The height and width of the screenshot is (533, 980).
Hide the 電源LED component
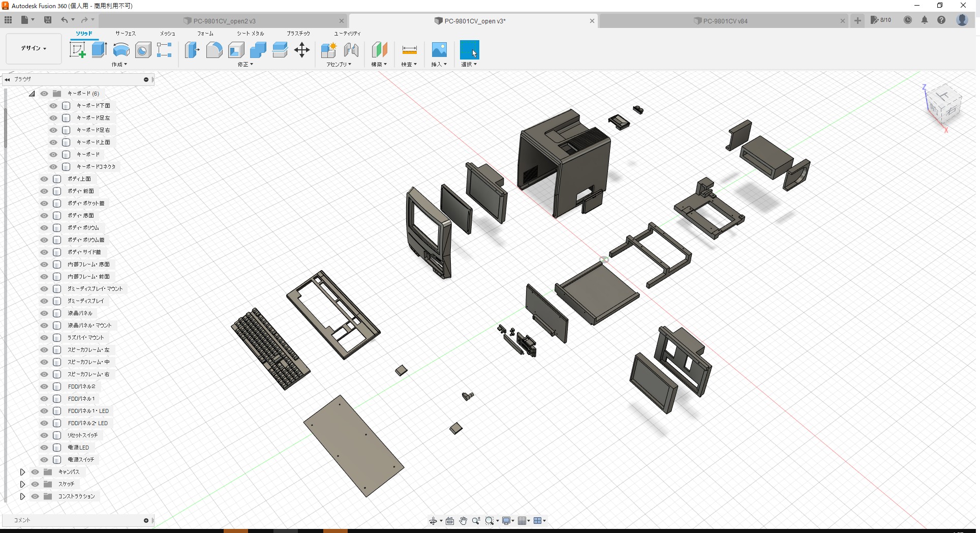click(44, 448)
